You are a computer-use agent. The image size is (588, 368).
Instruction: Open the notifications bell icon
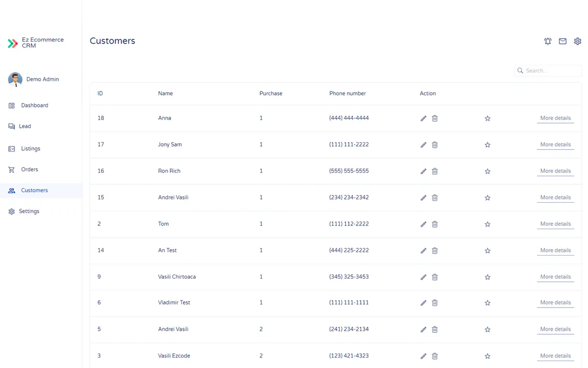(x=548, y=41)
